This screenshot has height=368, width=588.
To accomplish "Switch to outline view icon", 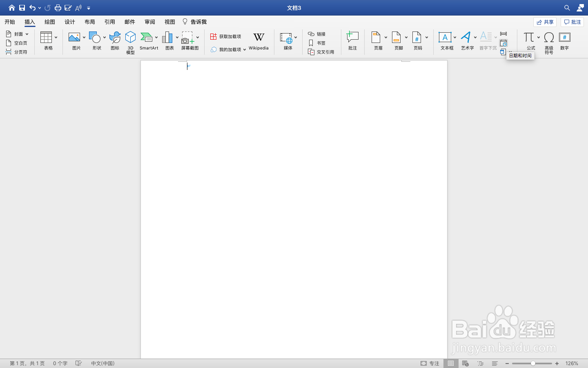I will [x=480, y=363].
